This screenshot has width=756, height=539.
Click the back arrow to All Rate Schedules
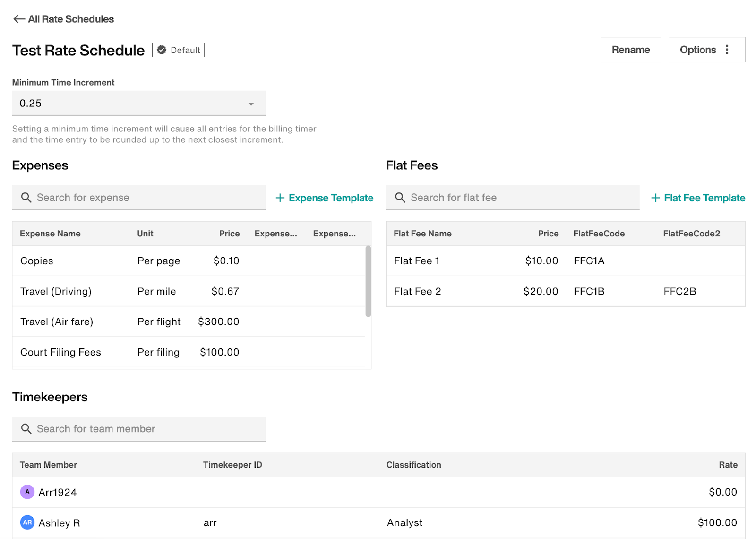pos(19,19)
